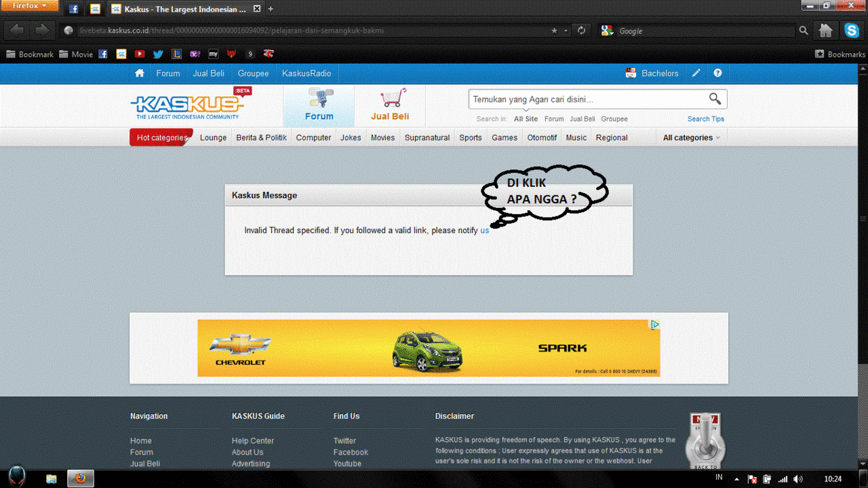Open the Help Center footer link
Image resolution: width=868 pixels, height=488 pixels.
click(x=253, y=441)
